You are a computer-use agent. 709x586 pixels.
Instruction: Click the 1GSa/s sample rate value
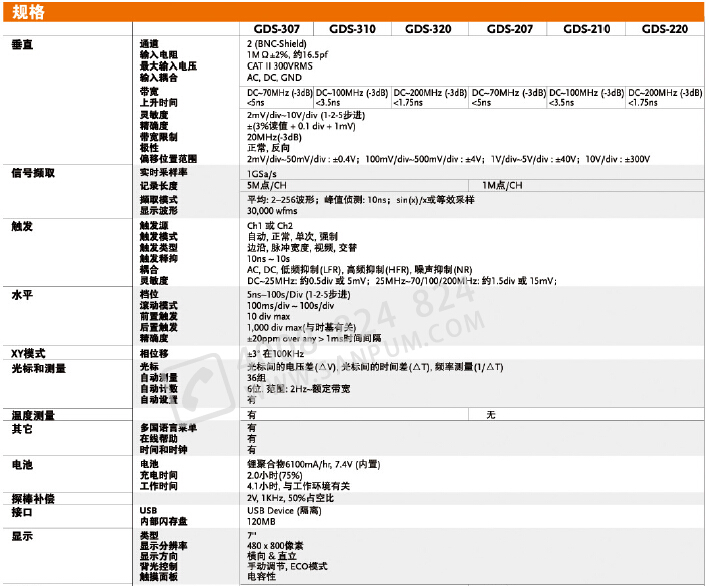pyautogui.click(x=264, y=173)
